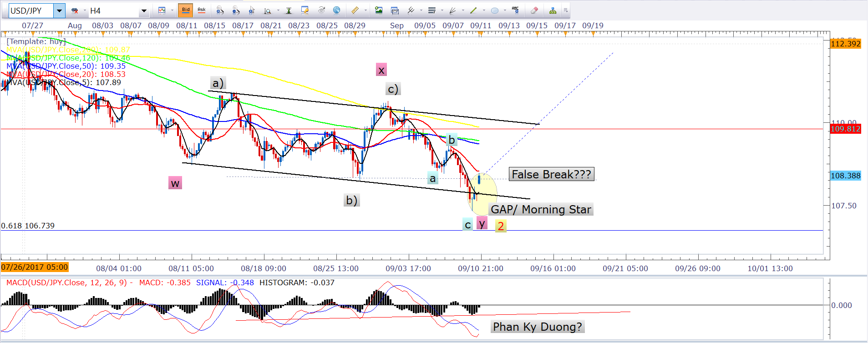Image resolution: width=868 pixels, height=343 pixels.
Task: Select the green trend line tool
Action: 473,10
